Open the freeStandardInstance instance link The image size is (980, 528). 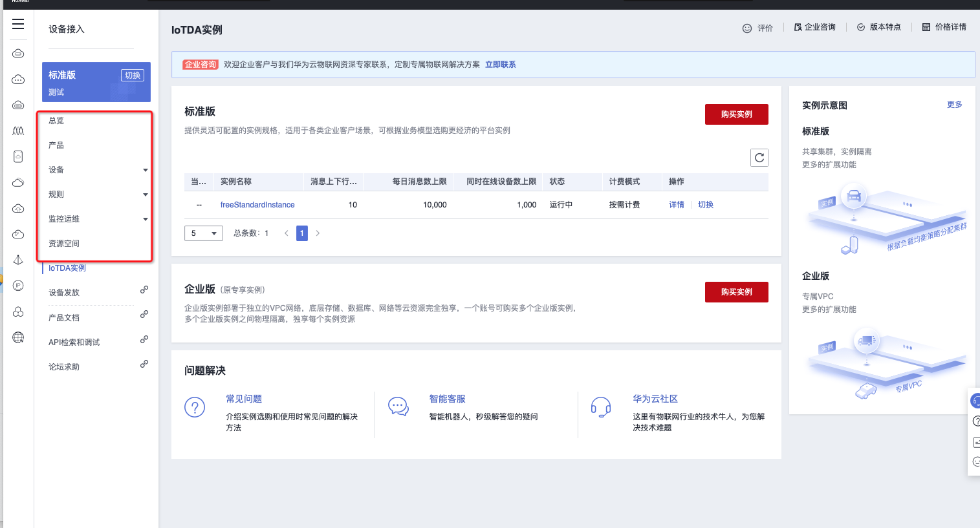pyautogui.click(x=257, y=205)
